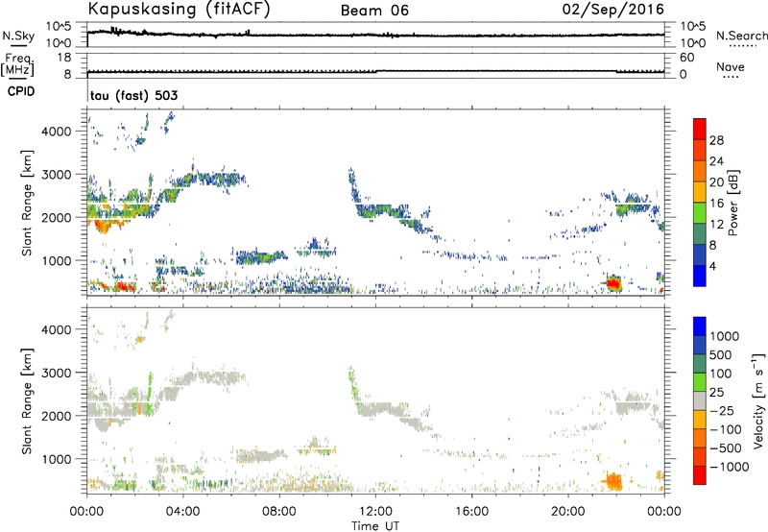Click the velocity color bar value 100
Screen dimensions: 768x532
click(x=721, y=374)
